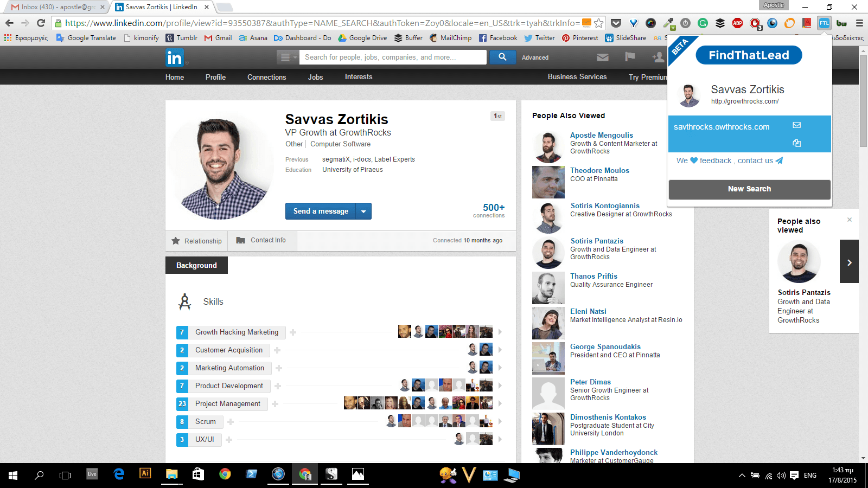
Task: Switch to the Contact Info tab
Action: coord(263,241)
